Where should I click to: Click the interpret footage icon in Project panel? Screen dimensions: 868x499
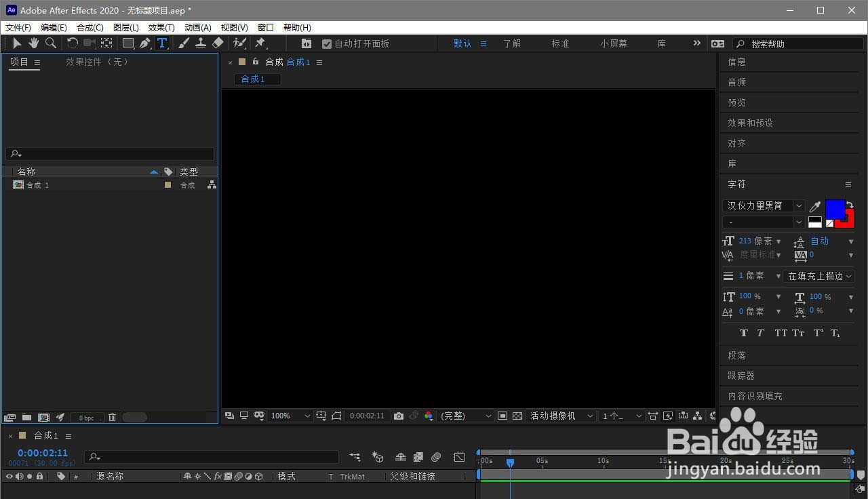9,418
